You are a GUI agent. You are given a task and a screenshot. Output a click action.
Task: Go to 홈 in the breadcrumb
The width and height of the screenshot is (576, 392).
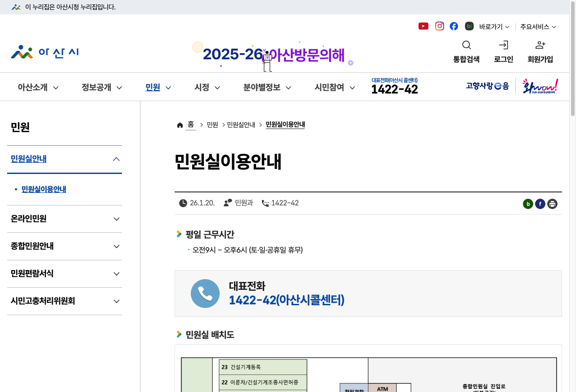tap(191, 125)
